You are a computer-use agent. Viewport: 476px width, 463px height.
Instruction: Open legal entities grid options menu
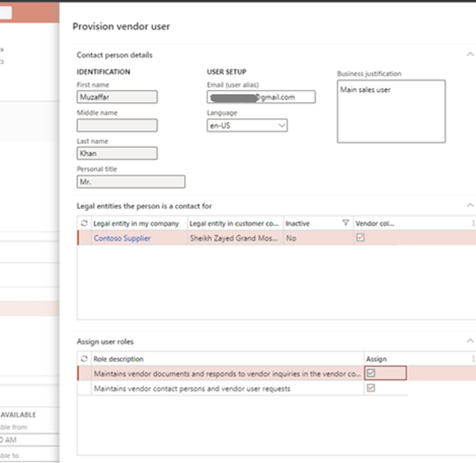472,223
